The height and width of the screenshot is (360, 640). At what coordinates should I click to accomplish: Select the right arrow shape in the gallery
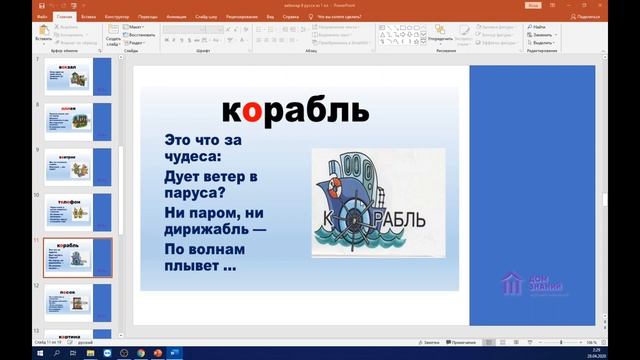coord(402,35)
